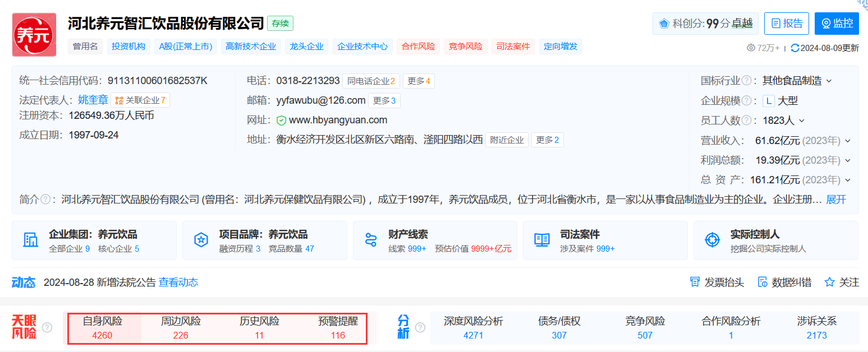
Task: Select the 高新技术企业 tag
Action: click(251, 47)
